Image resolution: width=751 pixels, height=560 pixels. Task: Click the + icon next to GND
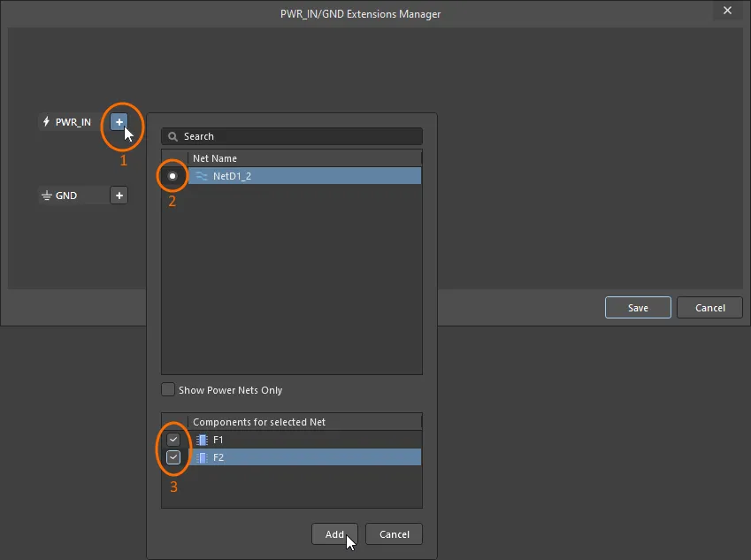click(x=119, y=195)
